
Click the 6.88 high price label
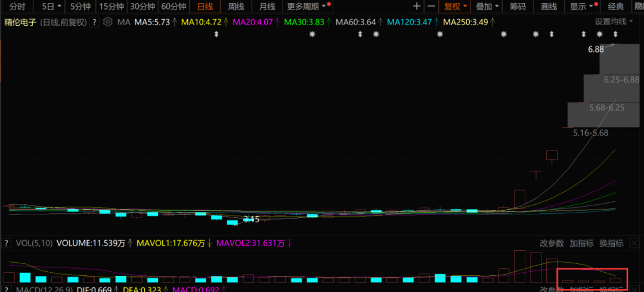(x=596, y=50)
